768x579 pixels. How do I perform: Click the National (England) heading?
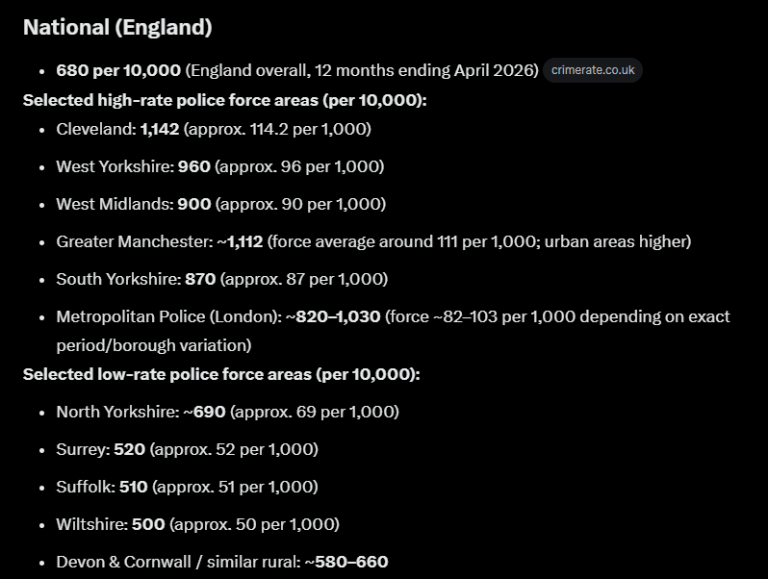118,27
